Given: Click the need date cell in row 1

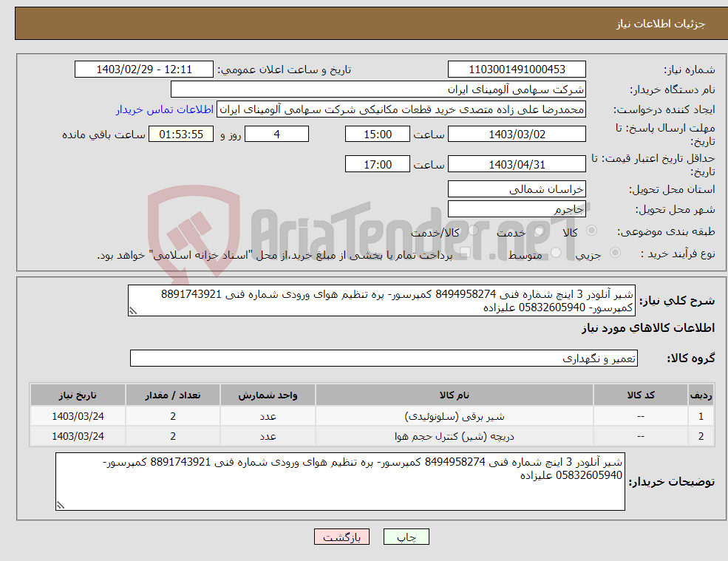Looking at the screenshot, I should [x=78, y=416].
